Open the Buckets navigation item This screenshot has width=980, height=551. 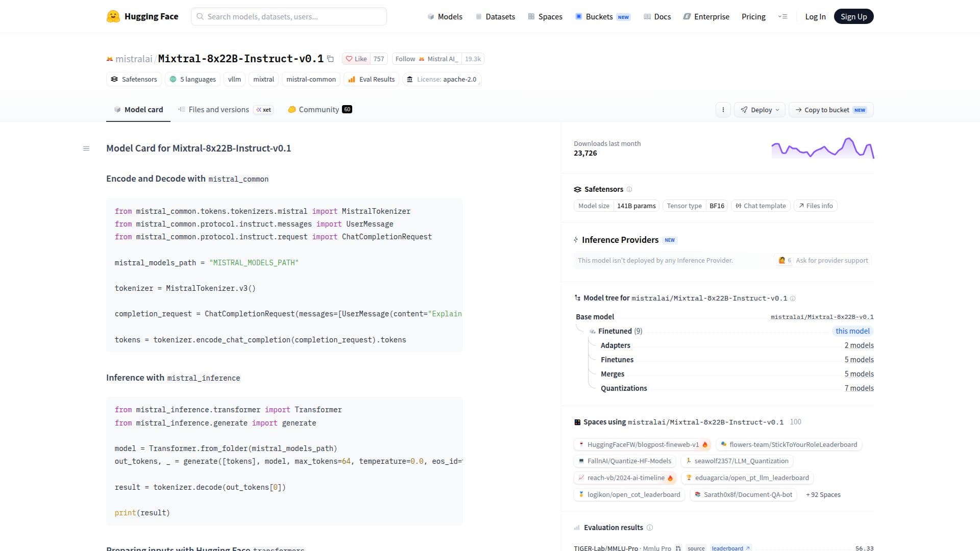(x=603, y=16)
